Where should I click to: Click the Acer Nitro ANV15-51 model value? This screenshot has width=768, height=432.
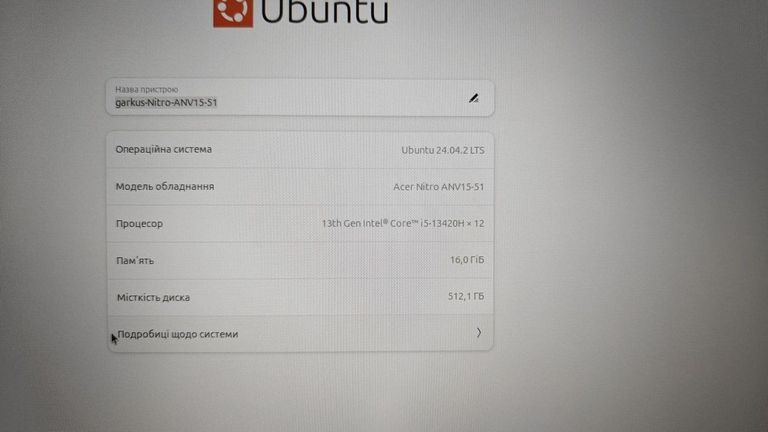click(x=438, y=187)
